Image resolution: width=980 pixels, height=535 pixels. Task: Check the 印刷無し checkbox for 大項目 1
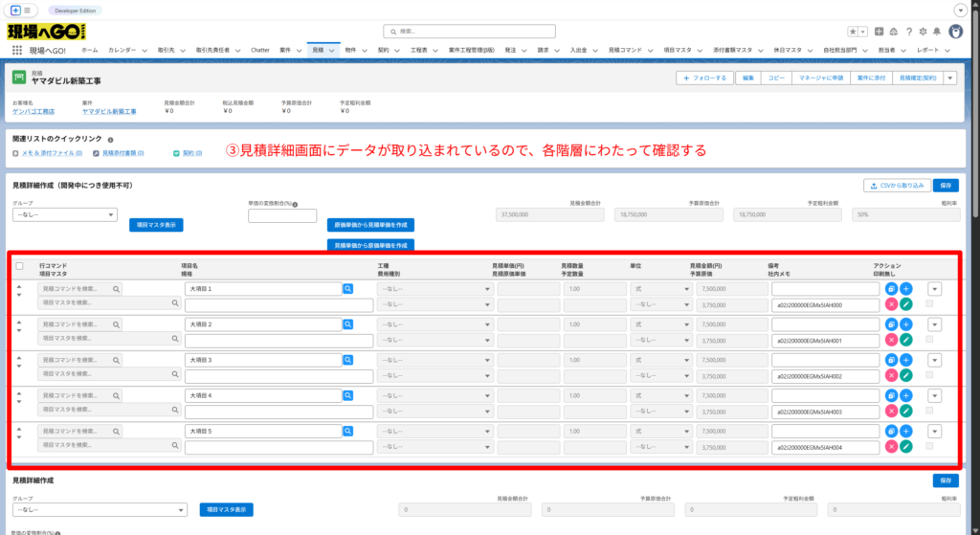pyautogui.click(x=929, y=304)
